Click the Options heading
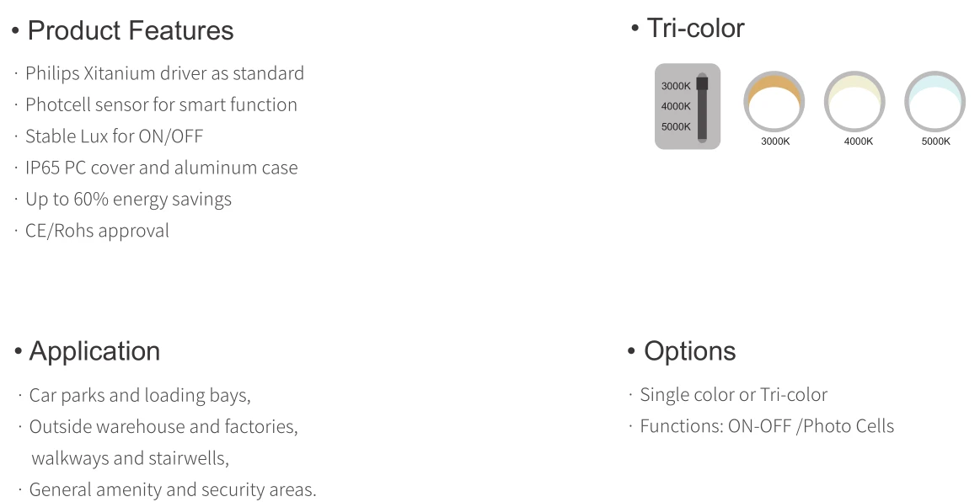This screenshot has width=980, height=502. click(x=690, y=351)
